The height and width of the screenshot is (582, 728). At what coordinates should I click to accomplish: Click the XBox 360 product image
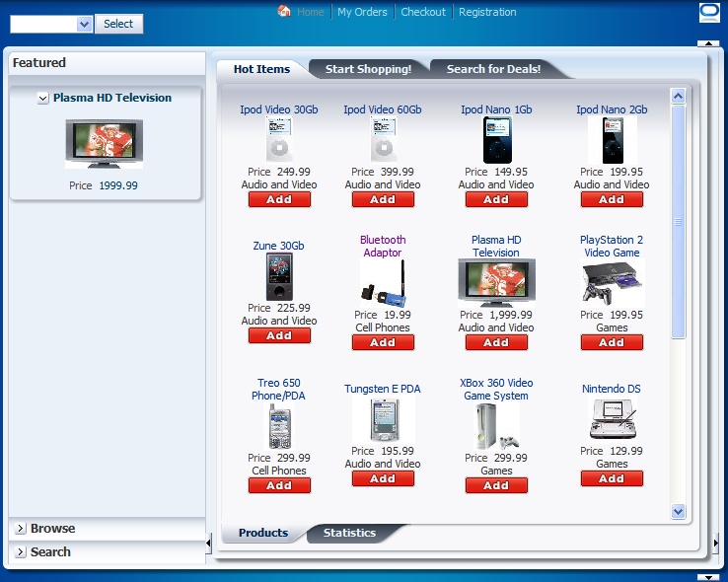coord(496,426)
